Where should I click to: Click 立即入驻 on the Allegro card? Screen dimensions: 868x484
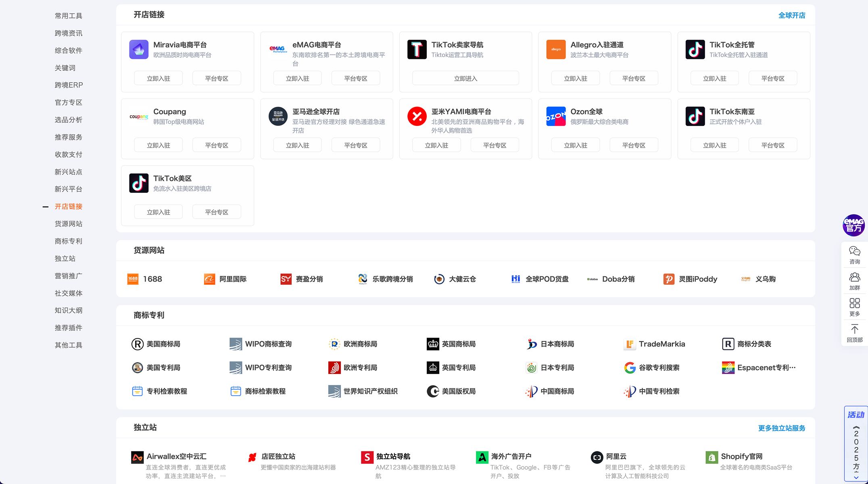click(576, 78)
